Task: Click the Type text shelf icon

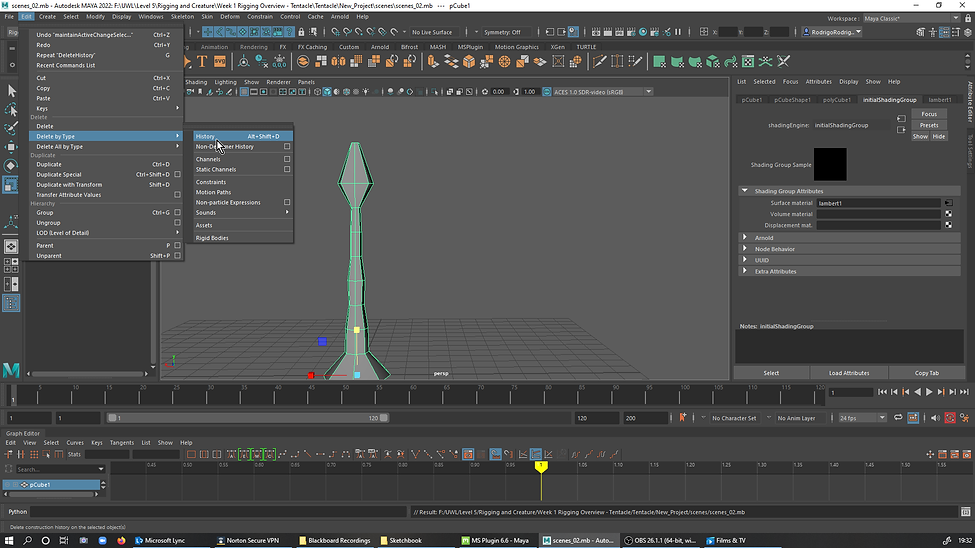Action: [x=202, y=62]
